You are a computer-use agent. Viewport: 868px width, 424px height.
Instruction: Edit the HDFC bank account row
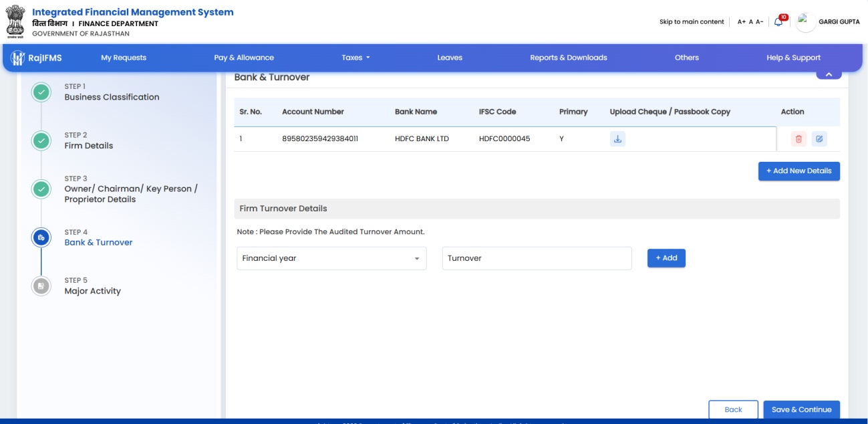coord(819,139)
